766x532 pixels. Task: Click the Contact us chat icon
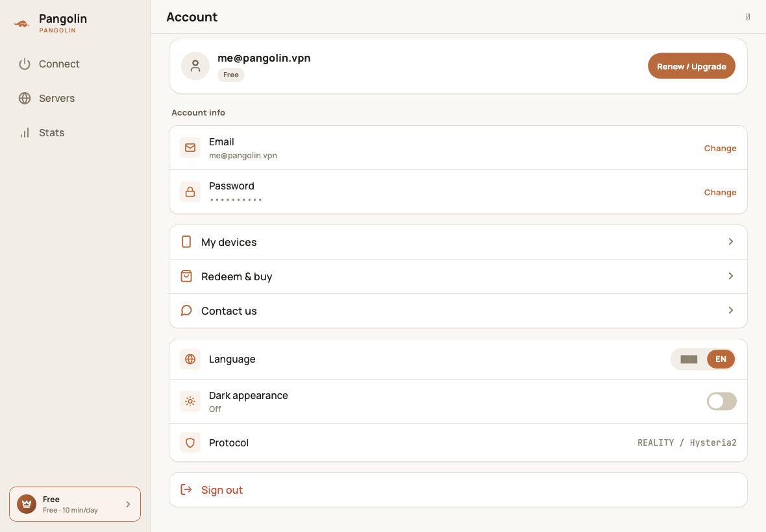186,310
